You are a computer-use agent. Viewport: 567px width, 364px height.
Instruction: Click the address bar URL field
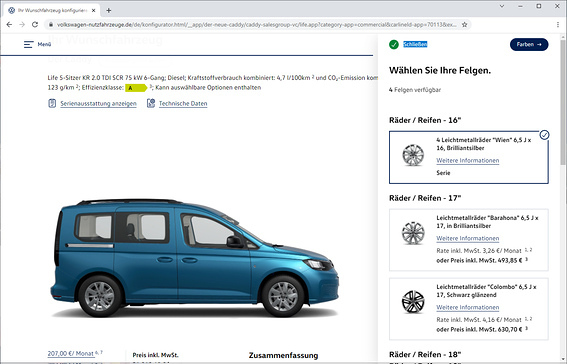(257, 25)
